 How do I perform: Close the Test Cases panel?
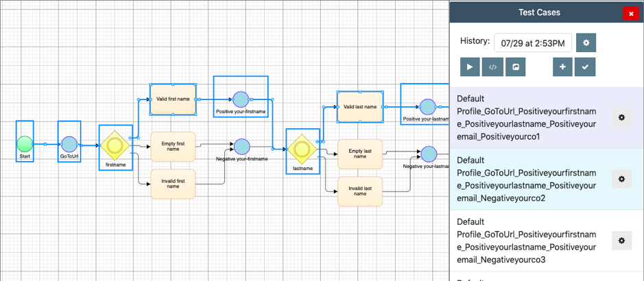point(631,13)
